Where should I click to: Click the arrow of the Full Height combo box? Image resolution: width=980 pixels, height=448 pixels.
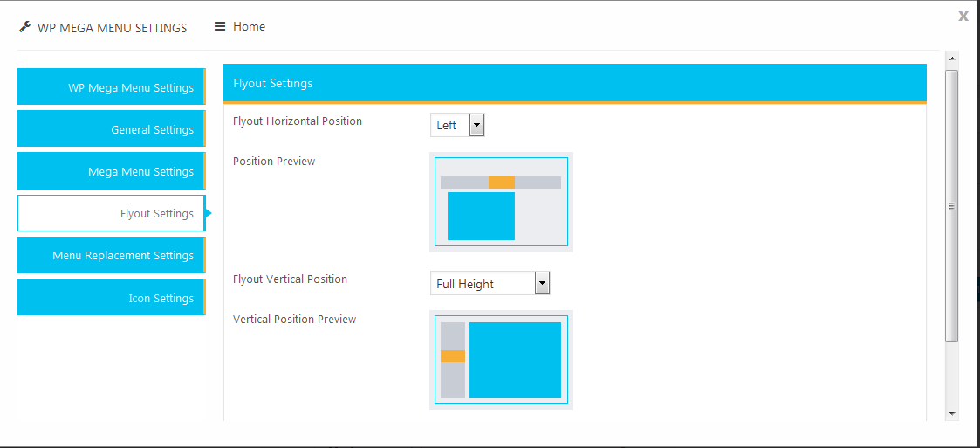click(543, 284)
